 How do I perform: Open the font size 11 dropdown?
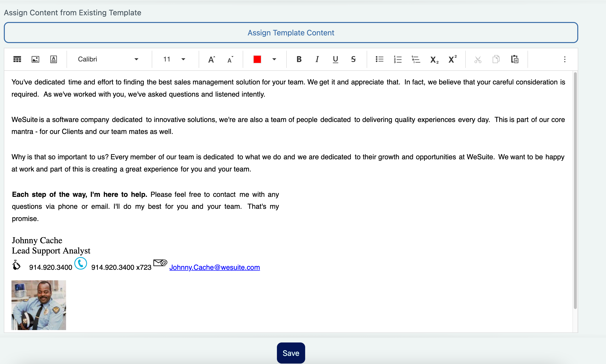[174, 59]
